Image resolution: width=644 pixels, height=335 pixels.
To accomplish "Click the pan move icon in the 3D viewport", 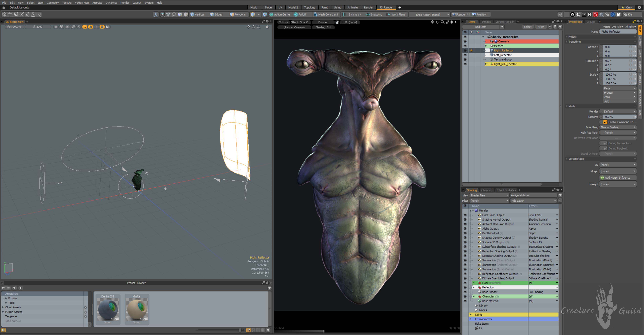I will [x=248, y=27].
